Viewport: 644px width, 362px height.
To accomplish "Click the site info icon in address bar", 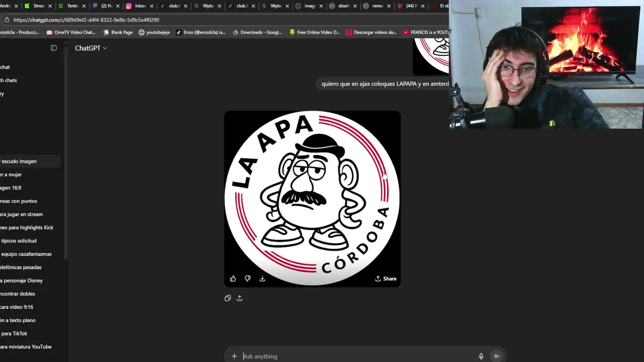I will [7, 20].
